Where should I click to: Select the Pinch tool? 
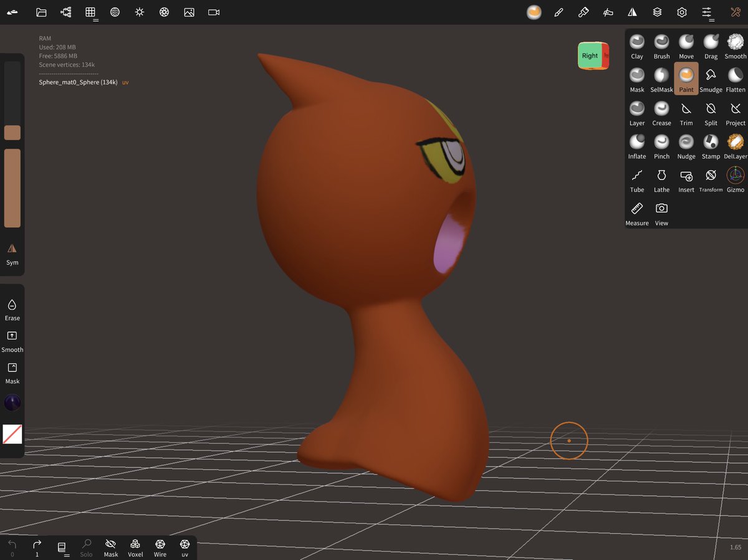click(x=661, y=147)
